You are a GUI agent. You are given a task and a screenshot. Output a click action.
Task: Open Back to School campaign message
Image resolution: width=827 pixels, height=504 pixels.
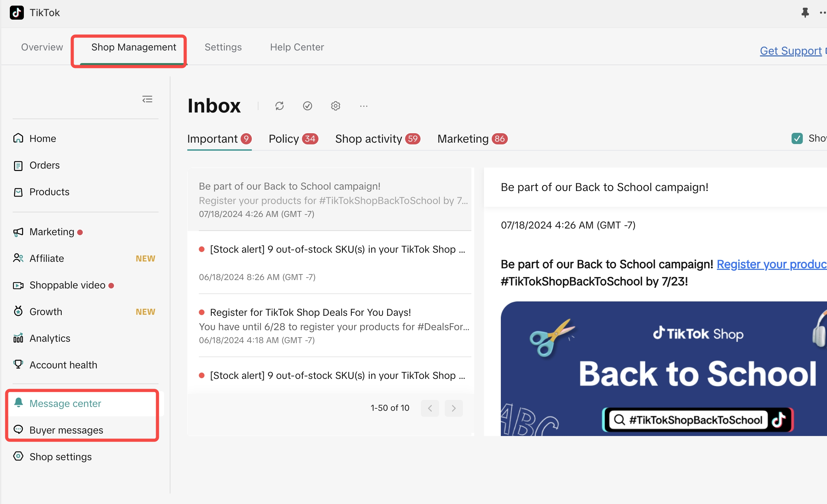(x=329, y=199)
